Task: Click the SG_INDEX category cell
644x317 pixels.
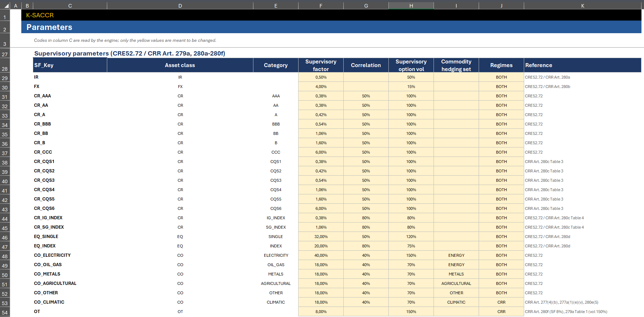Action: click(x=276, y=227)
